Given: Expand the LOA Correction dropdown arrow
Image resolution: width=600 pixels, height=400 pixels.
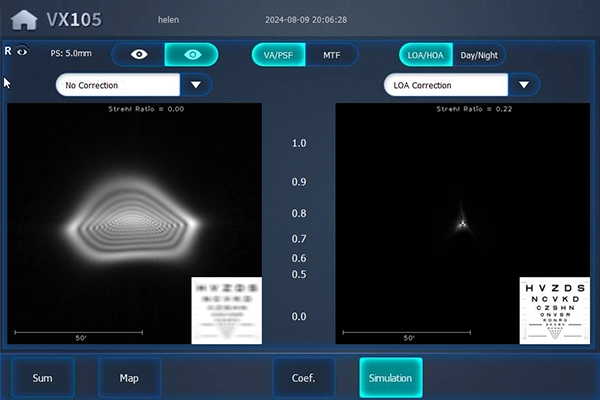Looking at the screenshot, I should click(x=524, y=85).
